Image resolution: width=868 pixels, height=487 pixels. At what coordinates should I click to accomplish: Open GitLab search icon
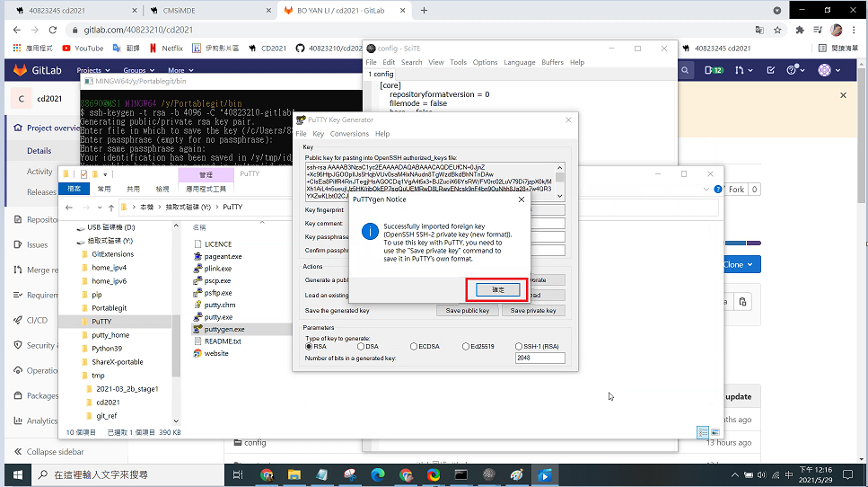[685, 70]
